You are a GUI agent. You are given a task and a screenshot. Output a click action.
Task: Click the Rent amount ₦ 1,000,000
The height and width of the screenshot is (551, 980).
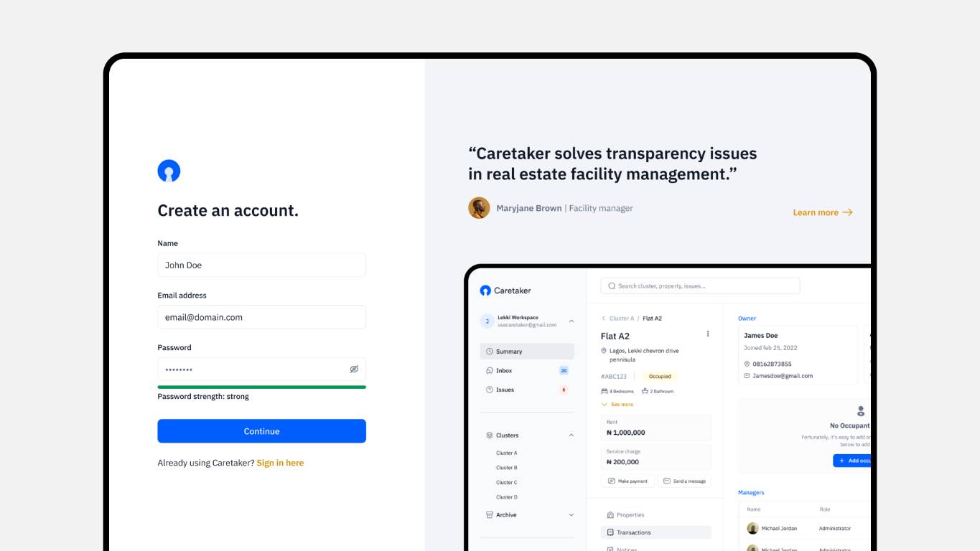tap(626, 433)
